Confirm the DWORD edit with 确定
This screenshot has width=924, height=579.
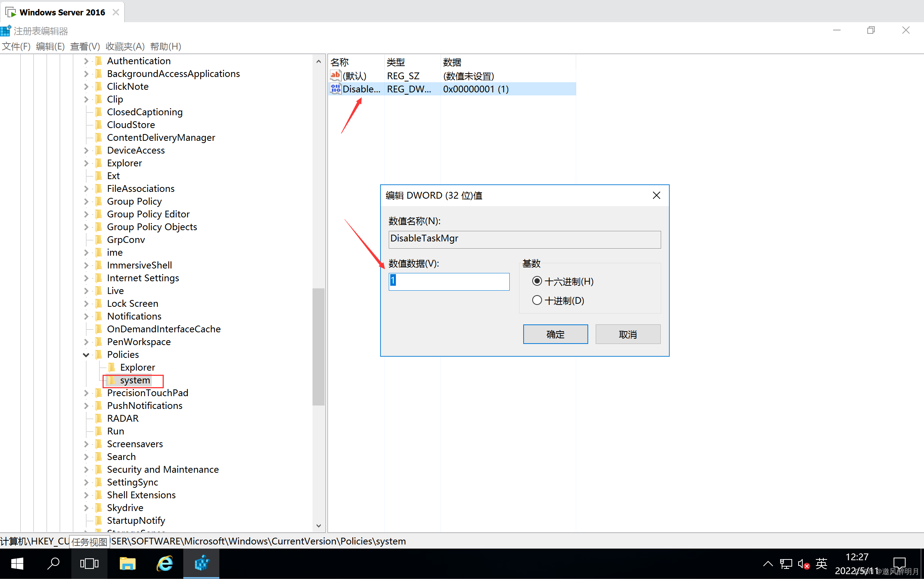click(x=556, y=334)
